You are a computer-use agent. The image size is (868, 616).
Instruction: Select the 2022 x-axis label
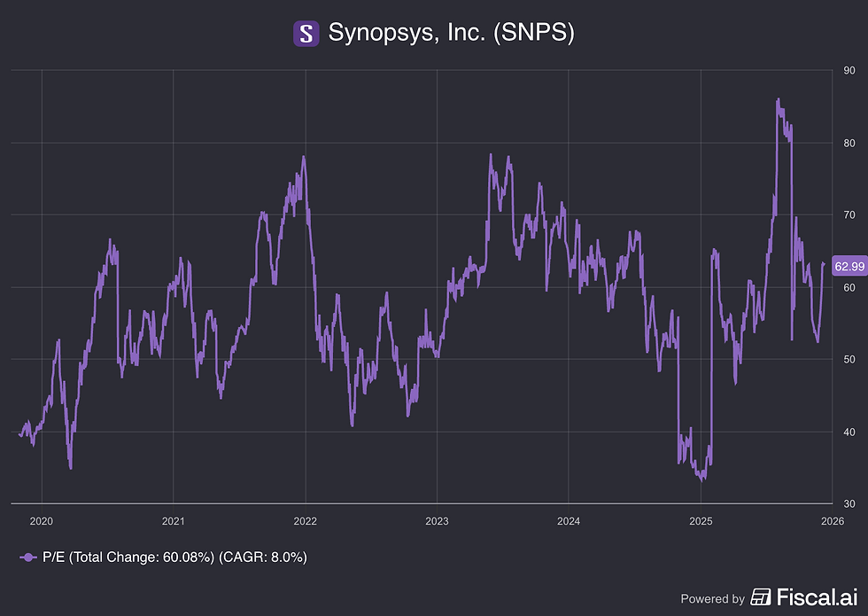(305, 521)
